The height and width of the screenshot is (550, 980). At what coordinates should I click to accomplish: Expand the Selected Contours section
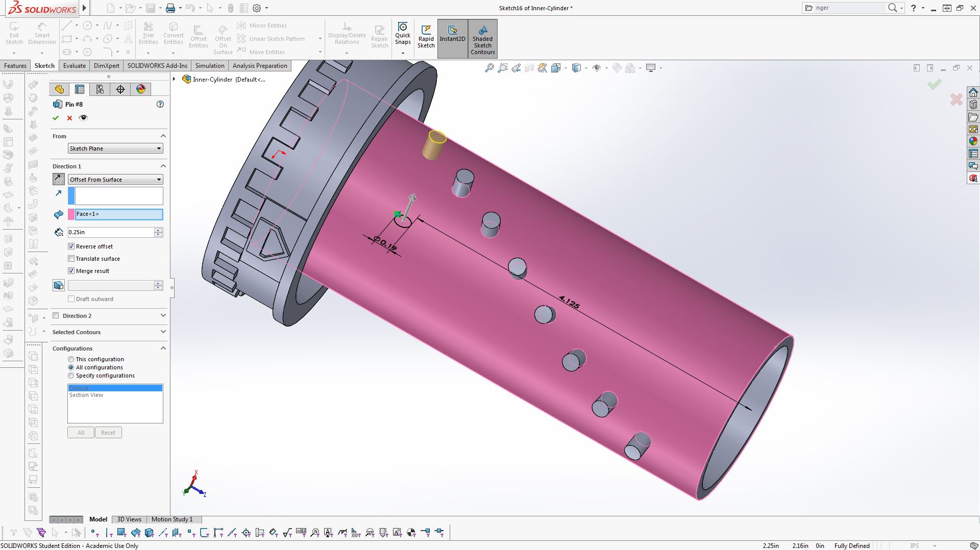(x=163, y=332)
